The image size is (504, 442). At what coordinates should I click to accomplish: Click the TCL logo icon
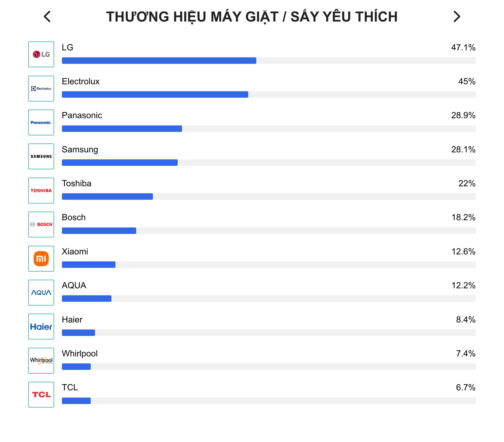41,395
